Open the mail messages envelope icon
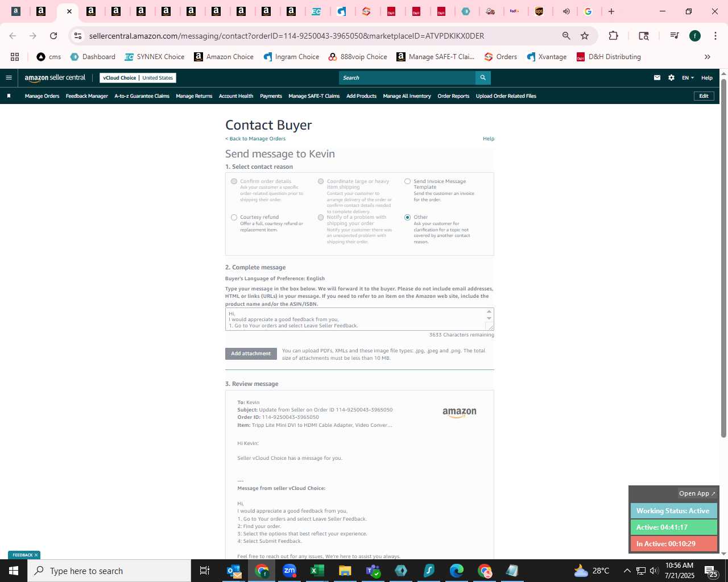This screenshot has height=582, width=728. [x=657, y=78]
